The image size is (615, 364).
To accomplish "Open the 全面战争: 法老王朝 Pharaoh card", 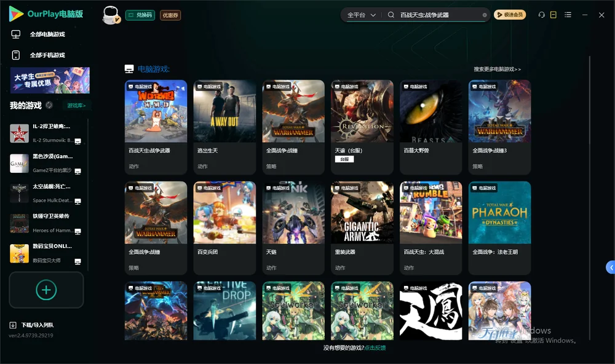I will (499, 228).
